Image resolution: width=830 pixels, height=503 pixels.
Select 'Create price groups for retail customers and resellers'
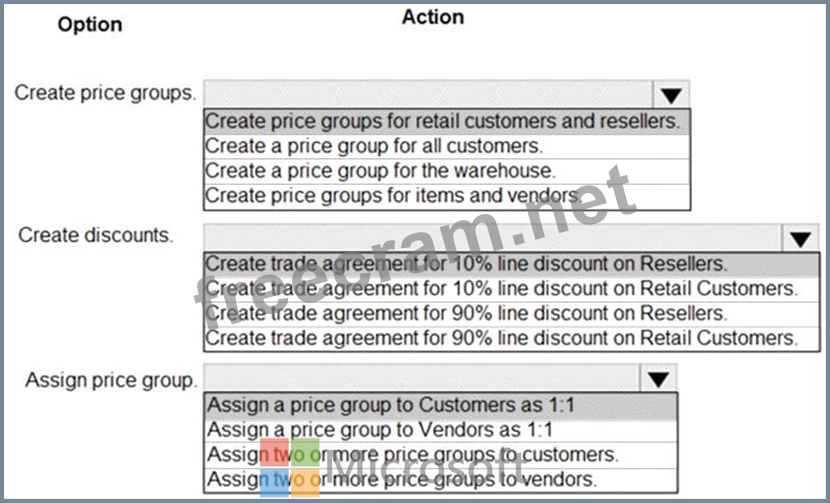[447, 121]
